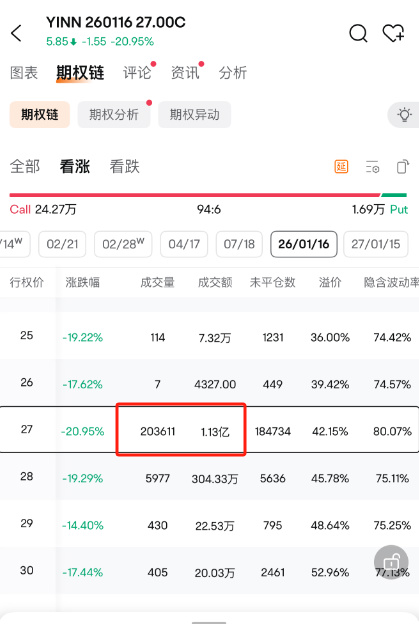
Task: Open the strike 25 option row
Action: pos(209,337)
